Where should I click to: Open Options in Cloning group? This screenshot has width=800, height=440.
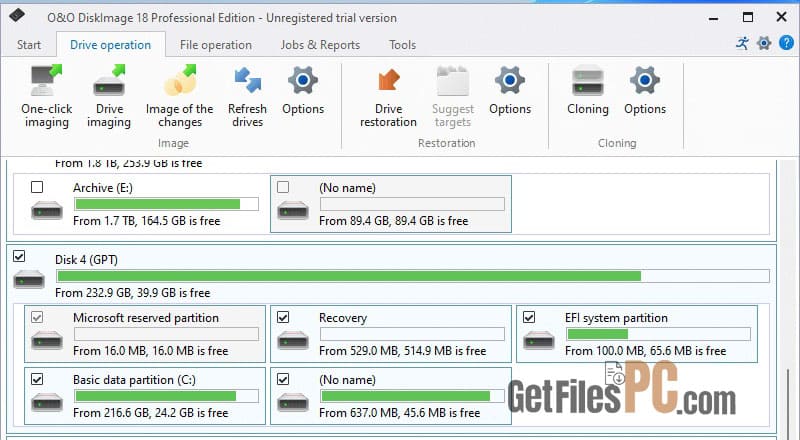click(x=645, y=91)
